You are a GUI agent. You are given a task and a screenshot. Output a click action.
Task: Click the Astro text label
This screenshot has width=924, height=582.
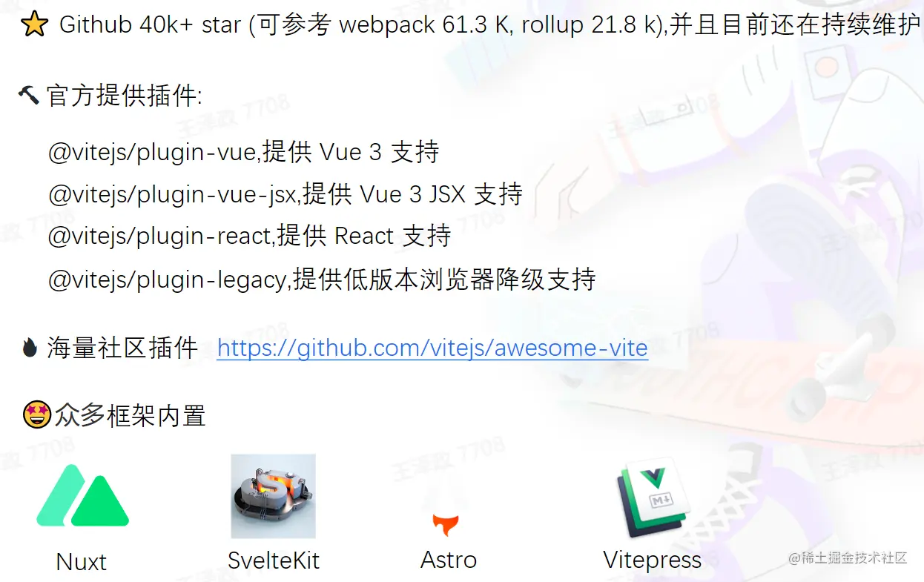coord(449,560)
